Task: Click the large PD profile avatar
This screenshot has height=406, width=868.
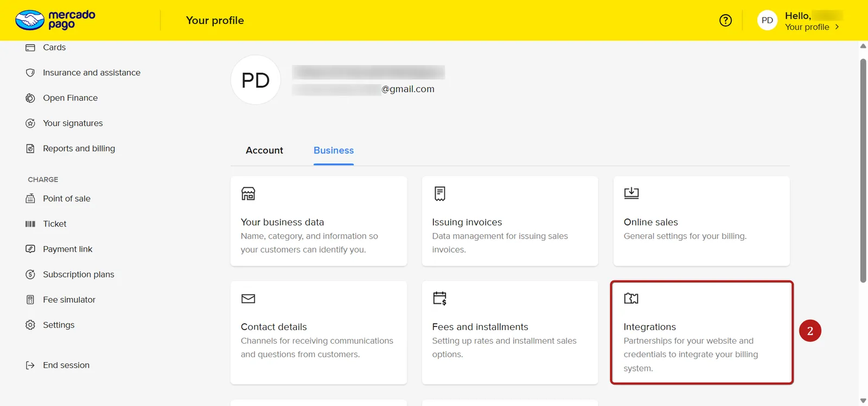Action: pyautogui.click(x=256, y=80)
